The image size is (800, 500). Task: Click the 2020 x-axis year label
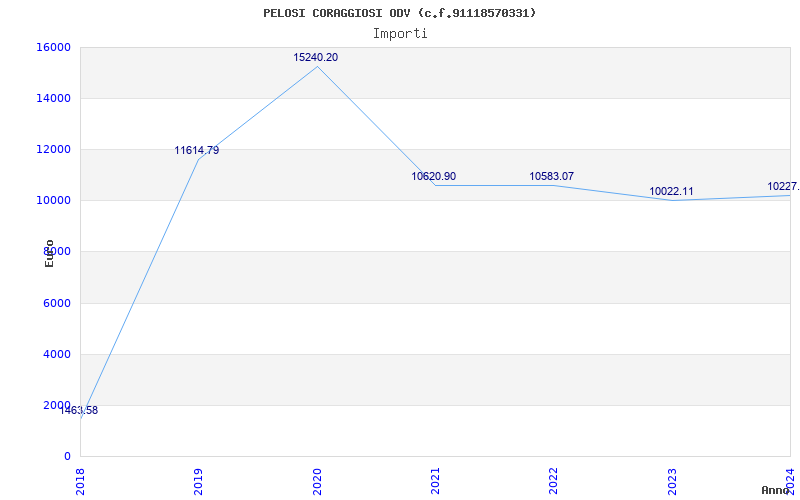(317, 482)
